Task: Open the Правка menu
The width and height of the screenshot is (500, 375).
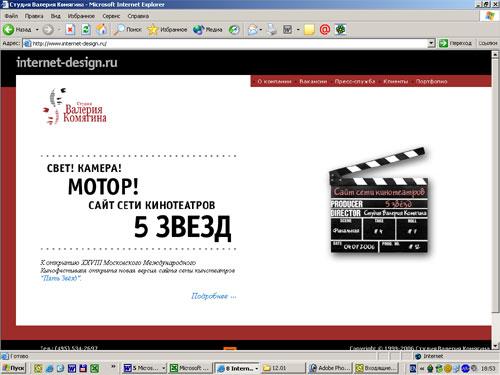Action: [34, 16]
